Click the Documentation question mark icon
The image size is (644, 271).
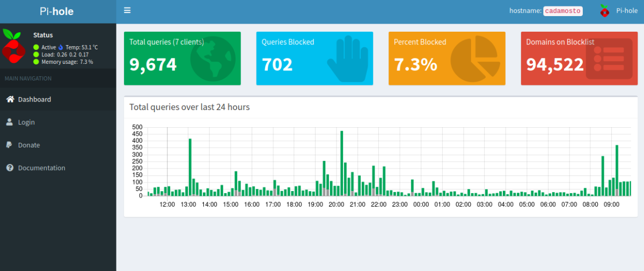tap(10, 168)
